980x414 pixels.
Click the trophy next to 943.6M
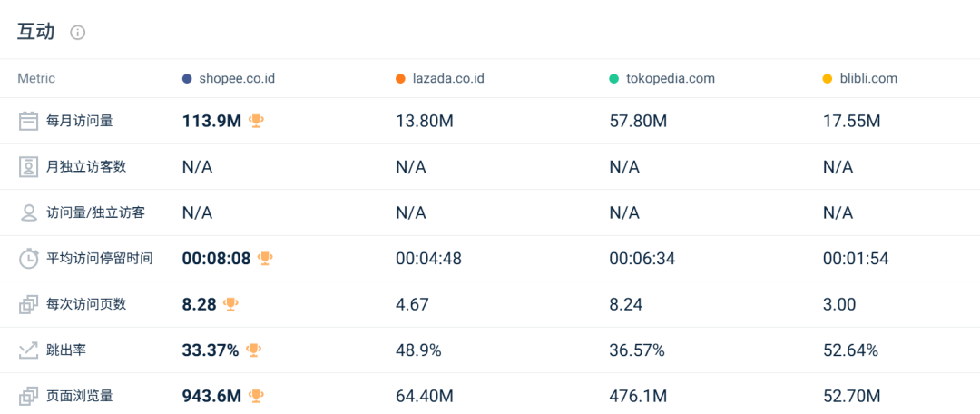(x=257, y=396)
